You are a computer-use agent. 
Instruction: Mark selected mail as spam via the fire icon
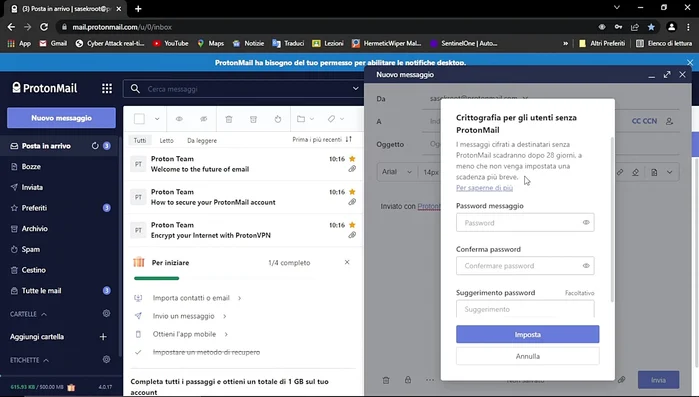(x=278, y=119)
